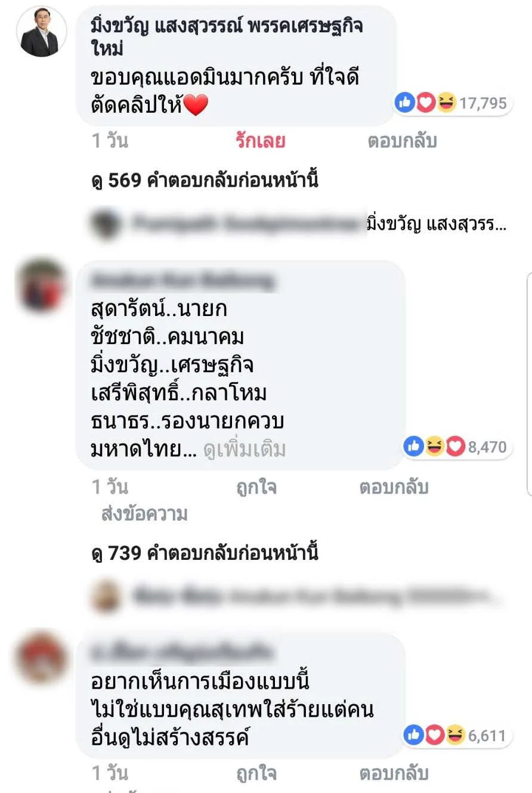The image size is (532, 793).
Task: Reply to the 6,611-reaction comment
Action: pos(394,773)
